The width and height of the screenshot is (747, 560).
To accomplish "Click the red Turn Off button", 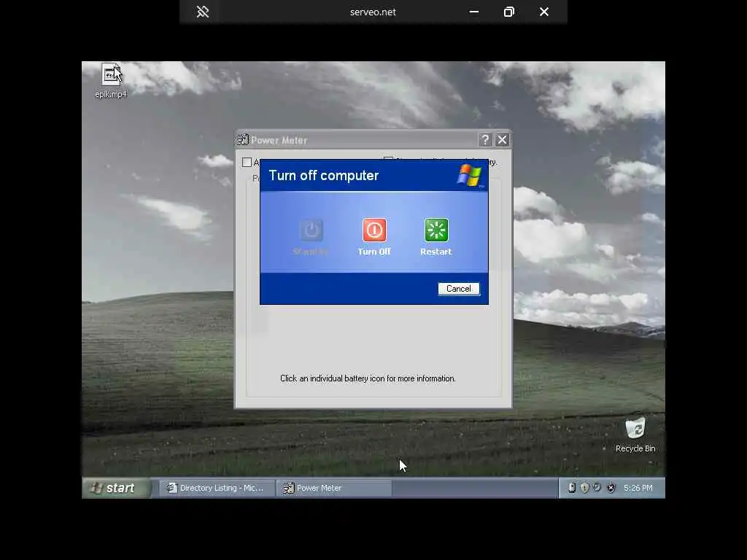I will tap(374, 230).
